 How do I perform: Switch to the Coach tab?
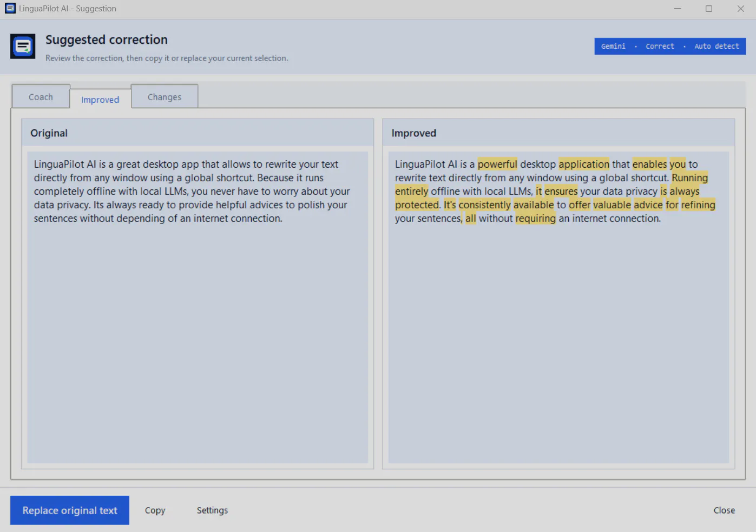[41, 96]
